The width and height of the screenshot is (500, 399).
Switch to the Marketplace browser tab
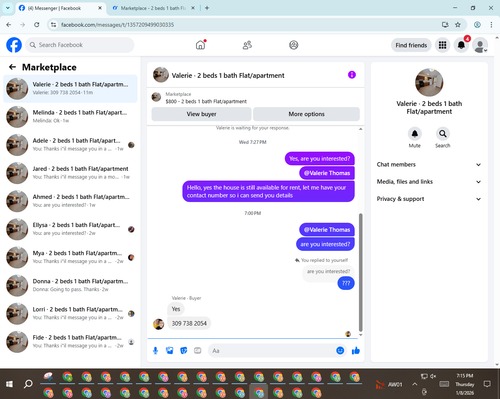pyautogui.click(x=153, y=8)
